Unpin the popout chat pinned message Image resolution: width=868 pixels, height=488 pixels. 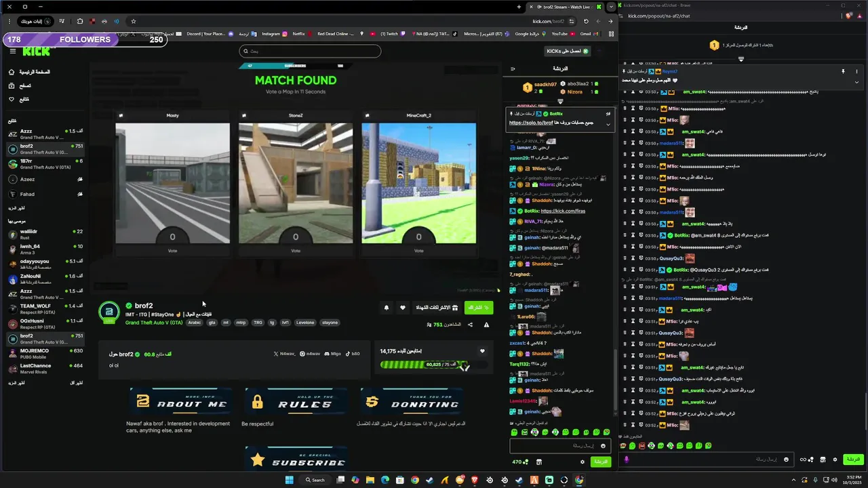(x=844, y=71)
